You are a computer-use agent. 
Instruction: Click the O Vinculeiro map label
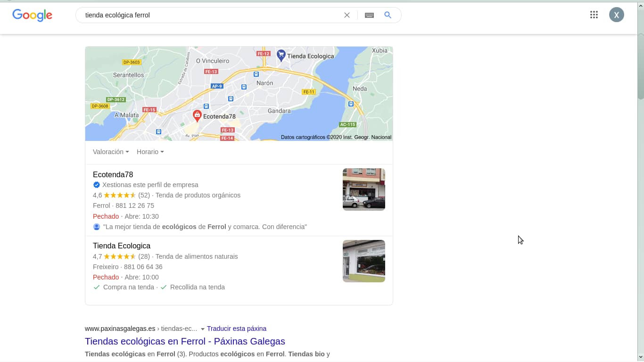click(213, 61)
